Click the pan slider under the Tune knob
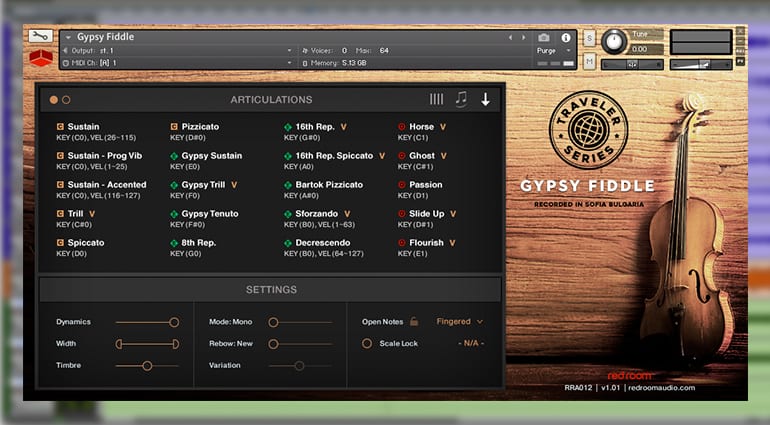This screenshot has width=770, height=425. coord(632,64)
